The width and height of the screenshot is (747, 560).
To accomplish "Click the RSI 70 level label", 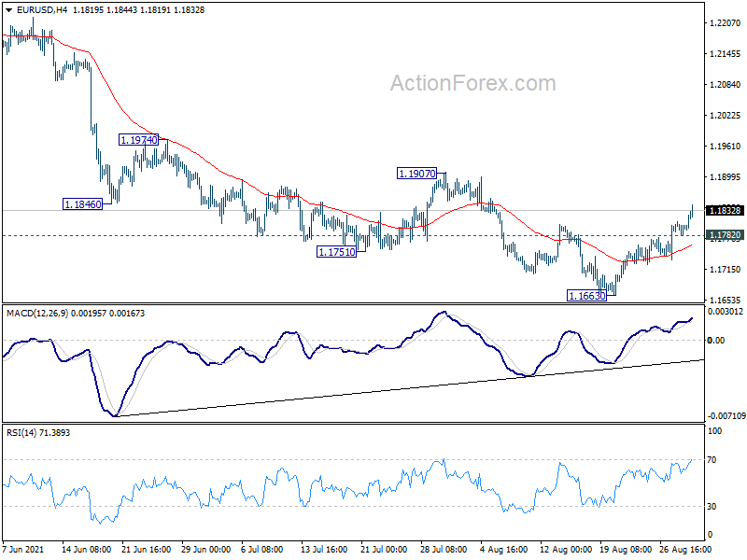I will point(712,459).
